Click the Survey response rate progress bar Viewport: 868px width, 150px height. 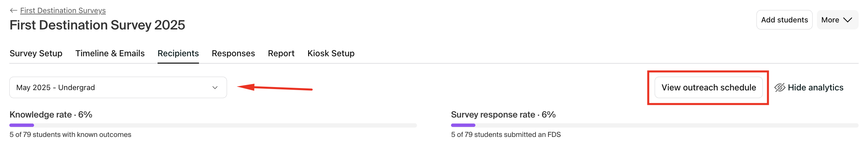[x=654, y=125]
